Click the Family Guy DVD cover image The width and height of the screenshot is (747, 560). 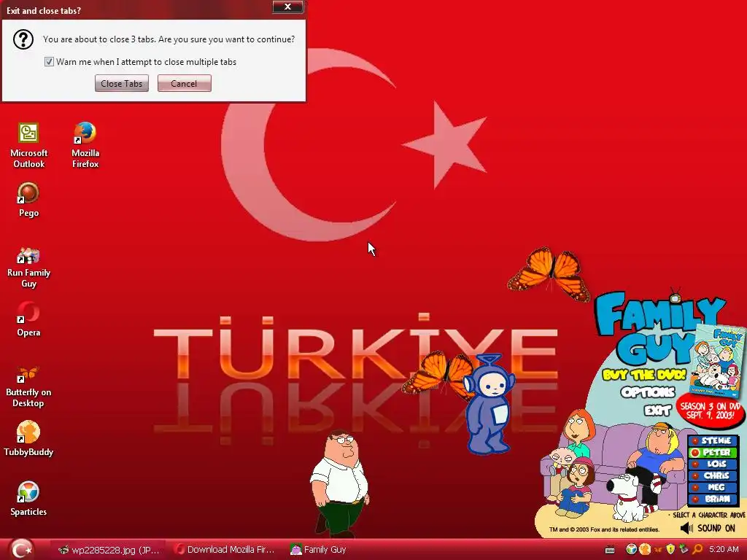point(716,361)
